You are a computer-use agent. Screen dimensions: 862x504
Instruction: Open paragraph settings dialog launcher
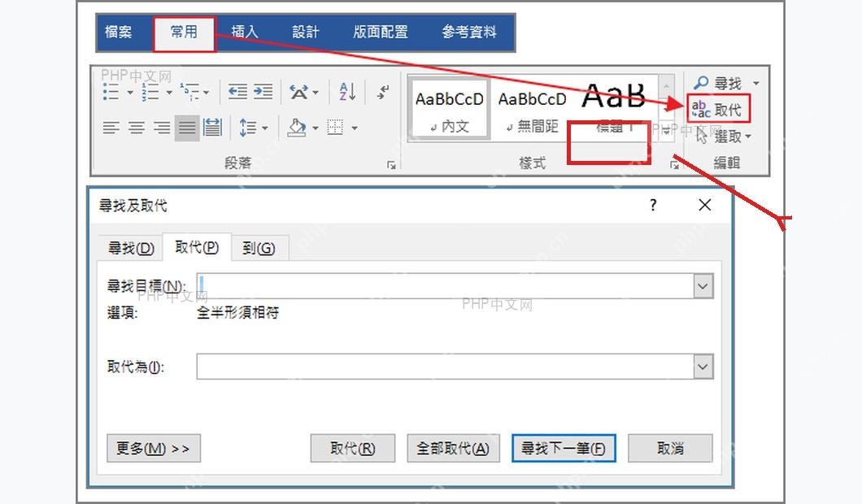coord(391,165)
